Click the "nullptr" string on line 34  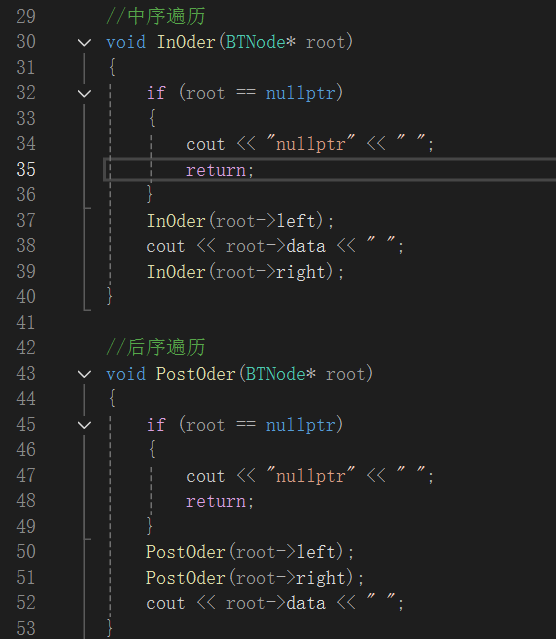[311, 144]
